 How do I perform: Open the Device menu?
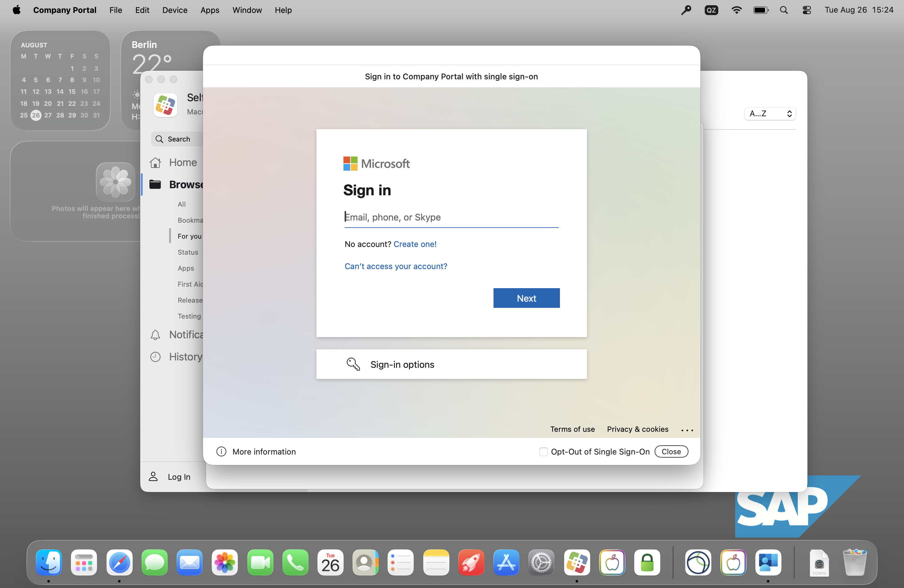(x=175, y=10)
